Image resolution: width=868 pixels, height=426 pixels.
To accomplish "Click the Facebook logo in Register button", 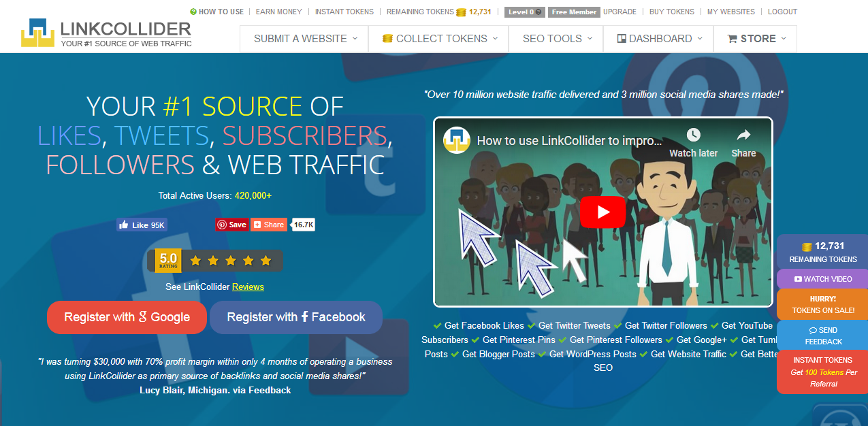I will 305,317.
